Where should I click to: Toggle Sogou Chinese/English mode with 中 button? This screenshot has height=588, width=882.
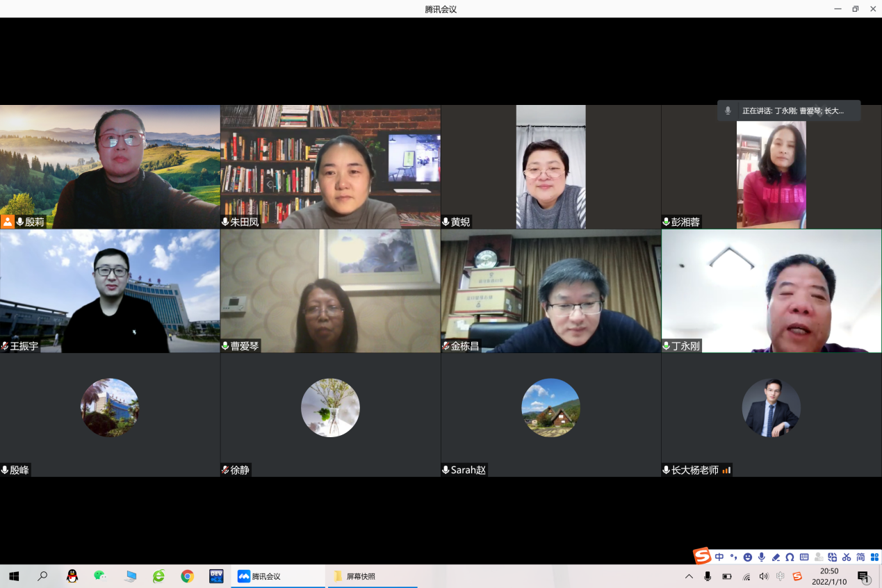(x=719, y=557)
